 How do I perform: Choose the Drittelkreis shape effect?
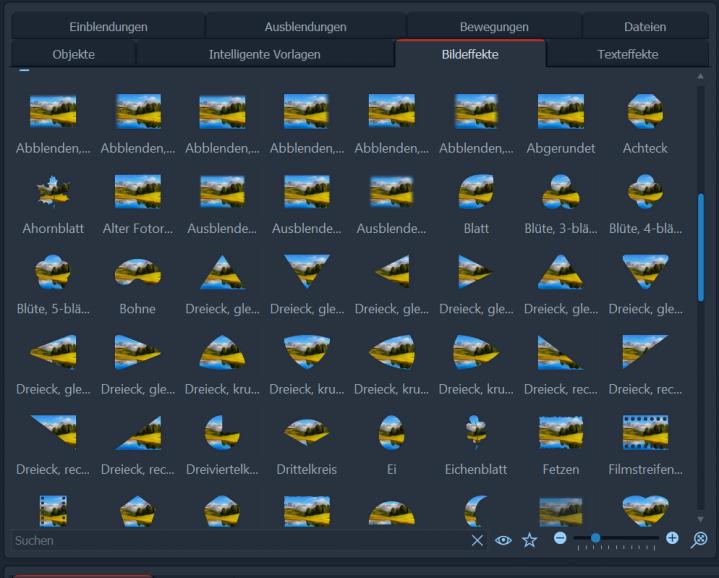tap(306, 432)
